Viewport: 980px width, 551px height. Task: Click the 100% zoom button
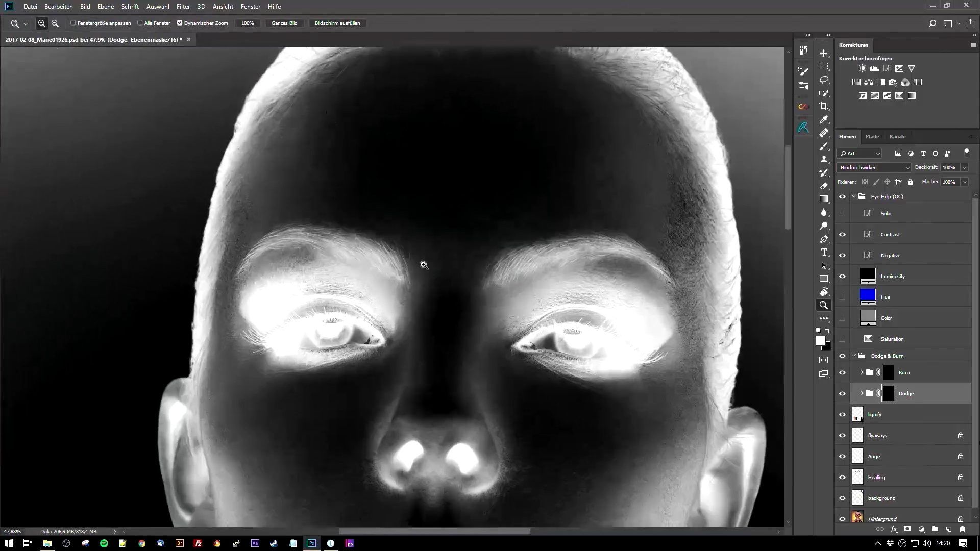point(248,23)
